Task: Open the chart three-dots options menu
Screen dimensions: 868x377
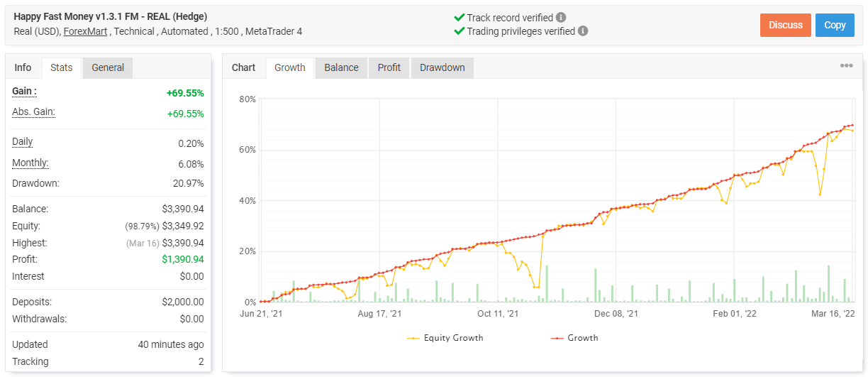Action: (846, 66)
